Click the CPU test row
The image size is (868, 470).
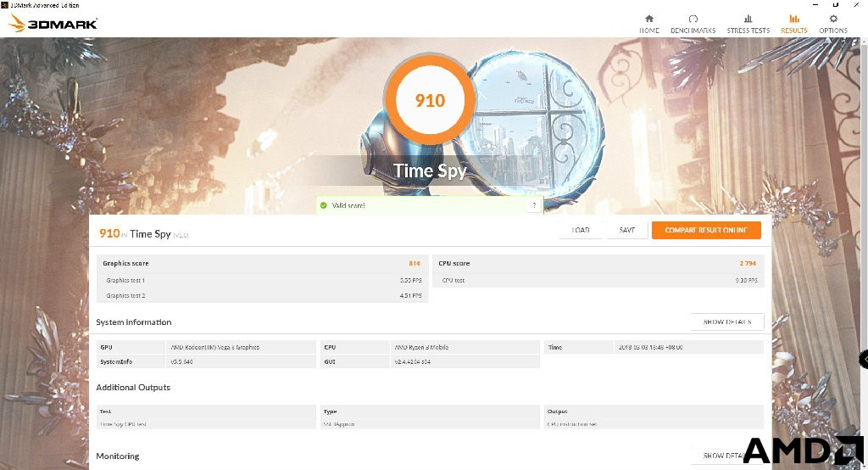point(598,281)
